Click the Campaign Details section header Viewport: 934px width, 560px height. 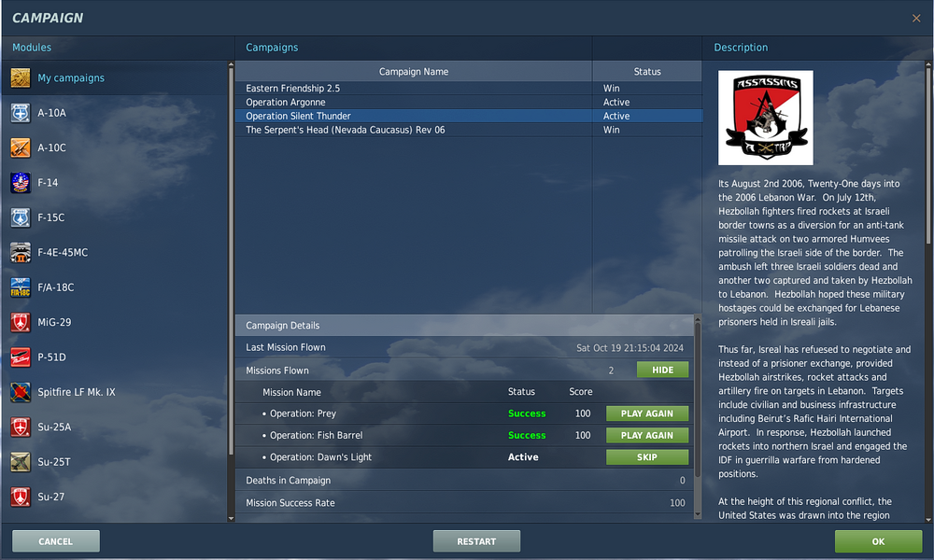pyautogui.click(x=464, y=326)
